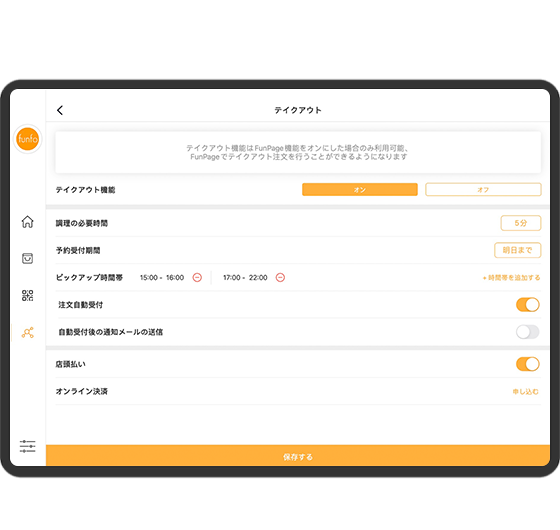Click the +時間帯を追加する link

point(511,278)
